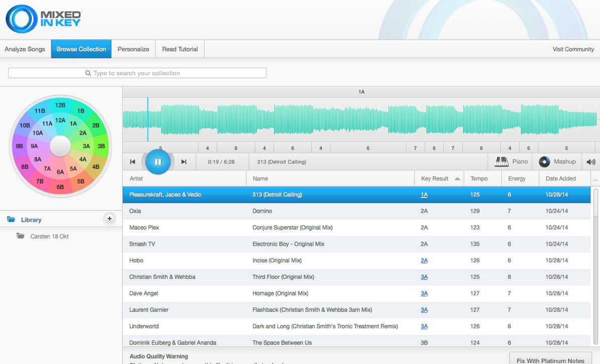Open the Carsten 18 Okt playlist folder
Screen dimensions: 600x364
49,236
